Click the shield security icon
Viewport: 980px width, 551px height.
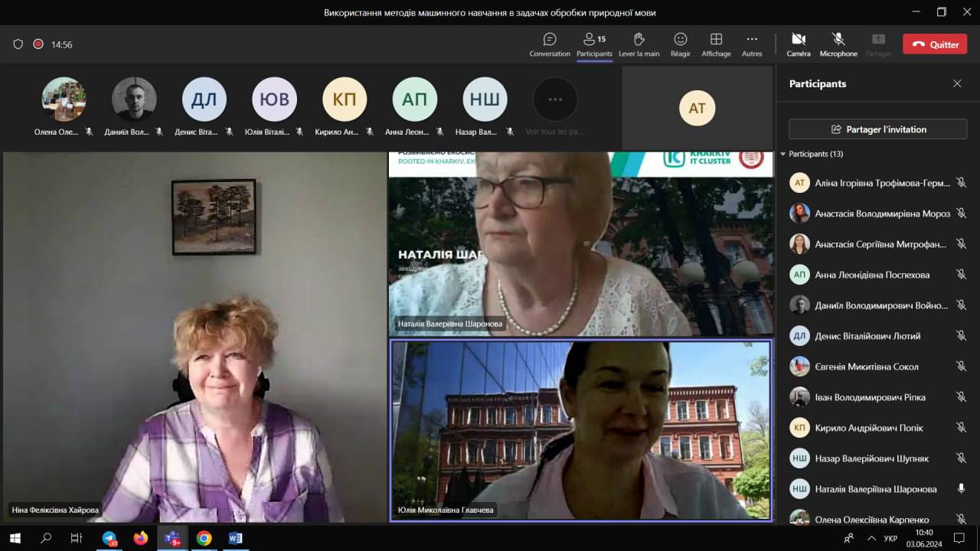click(x=18, y=44)
